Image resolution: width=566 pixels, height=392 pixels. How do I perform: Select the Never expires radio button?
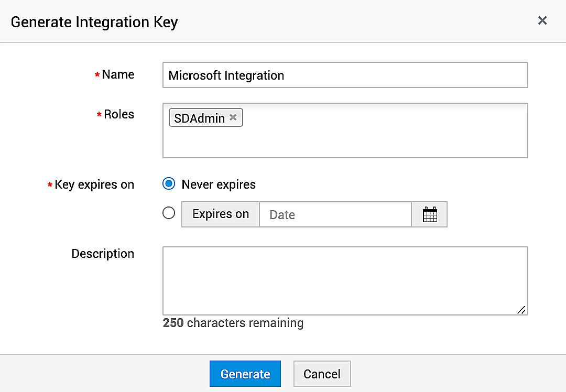(169, 184)
